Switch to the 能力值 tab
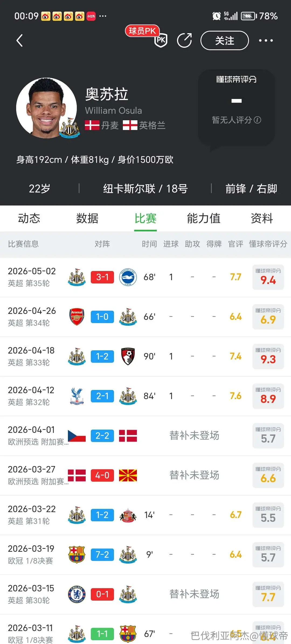The width and height of the screenshot is (291, 644). click(x=204, y=218)
